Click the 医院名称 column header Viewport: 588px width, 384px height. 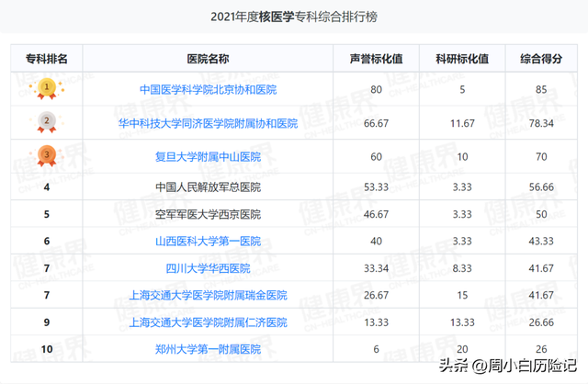(209, 59)
